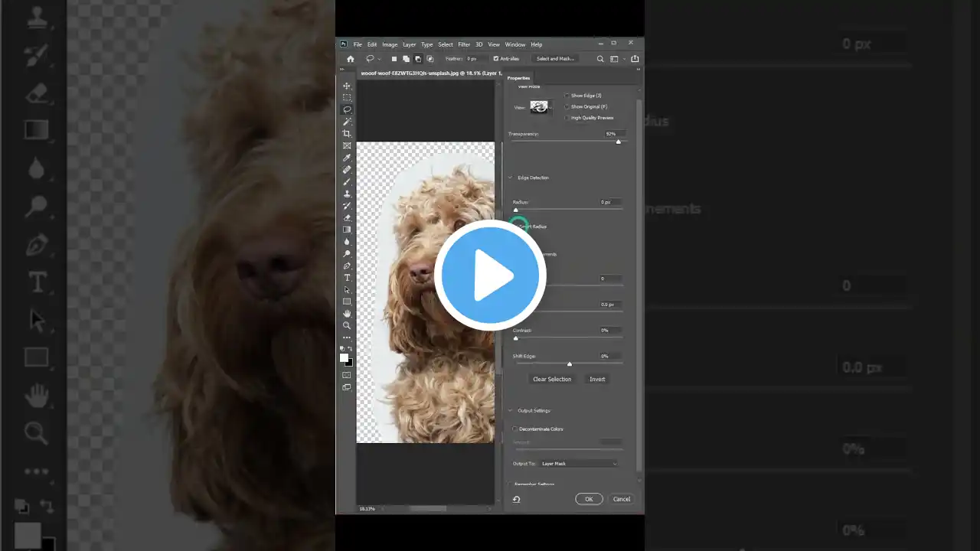The height and width of the screenshot is (551, 980).
Task: Open the Edit Toolbar three-dots menu
Action: point(347,337)
